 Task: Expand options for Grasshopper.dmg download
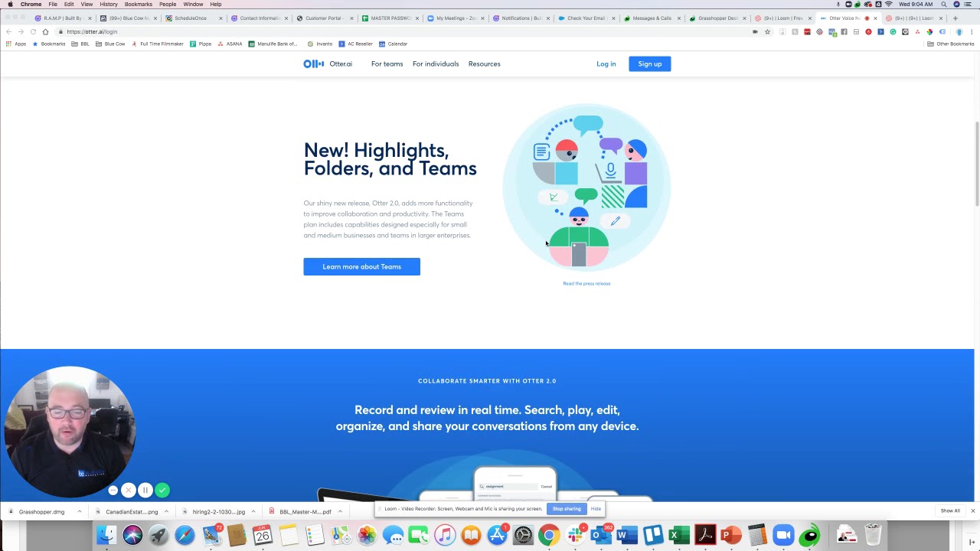click(79, 511)
